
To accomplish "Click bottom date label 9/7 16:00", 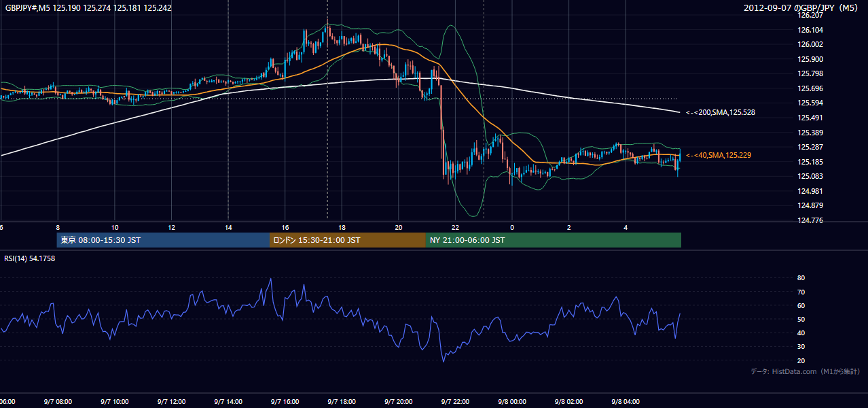I will pos(285,402).
